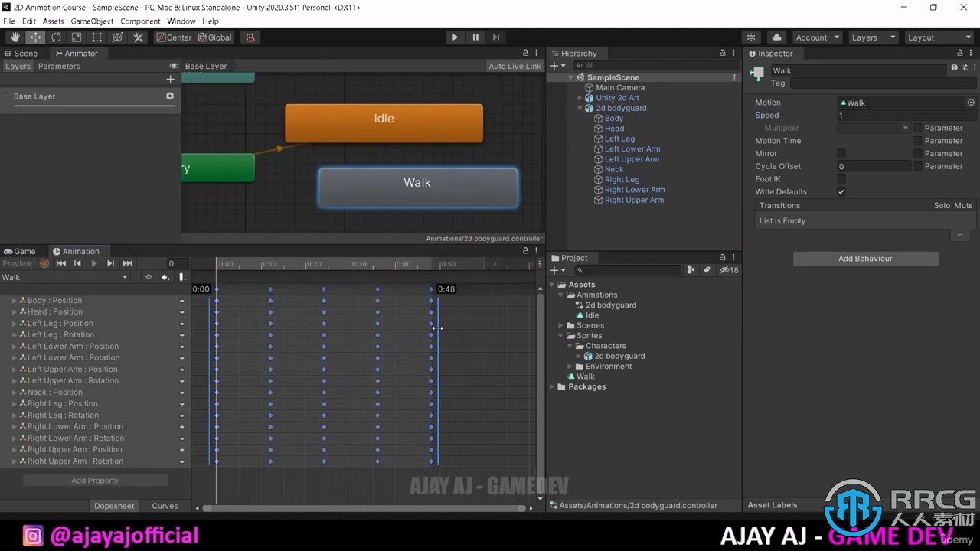Image resolution: width=980 pixels, height=551 pixels.
Task: Toggle grid snapping icon in toolbar
Action: click(x=250, y=37)
